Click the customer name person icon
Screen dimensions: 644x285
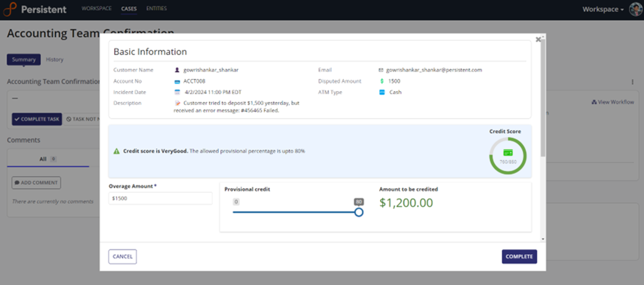177,70
